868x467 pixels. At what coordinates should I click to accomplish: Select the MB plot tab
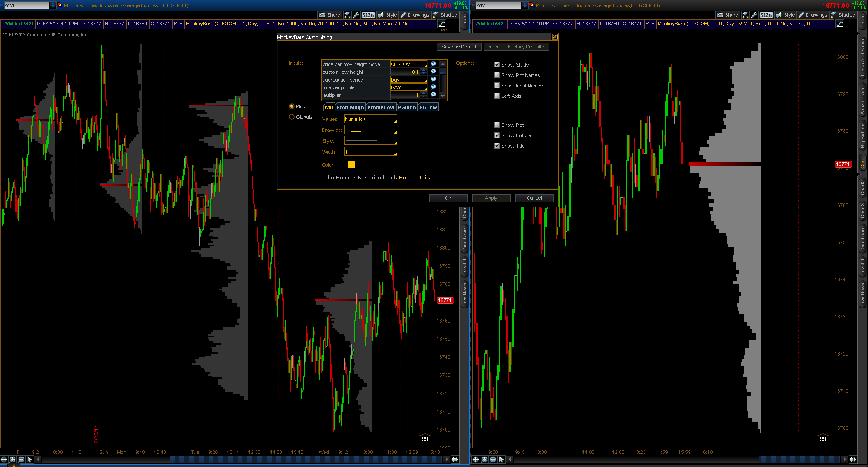pos(329,107)
